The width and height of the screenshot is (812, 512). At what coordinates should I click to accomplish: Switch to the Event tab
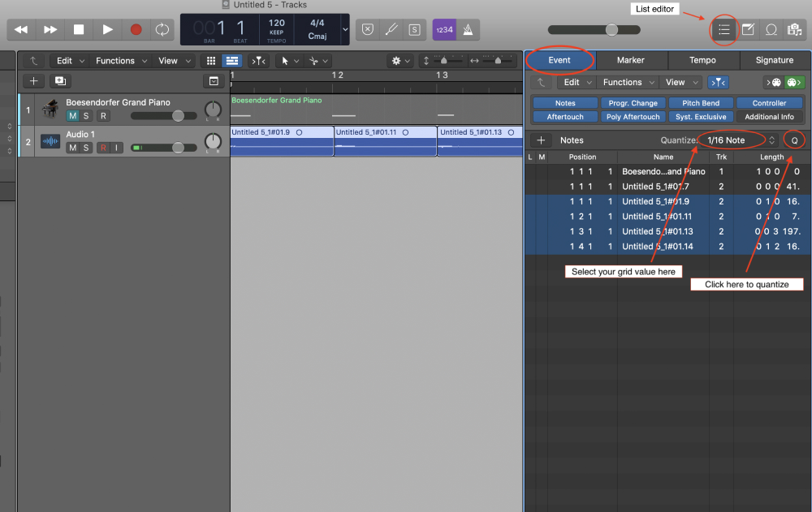pyautogui.click(x=559, y=60)
